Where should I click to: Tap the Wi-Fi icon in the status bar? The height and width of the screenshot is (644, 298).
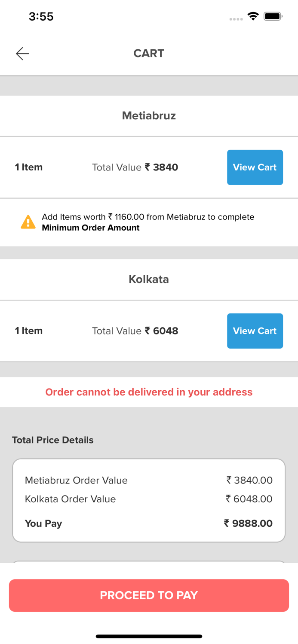click(253, 16)
